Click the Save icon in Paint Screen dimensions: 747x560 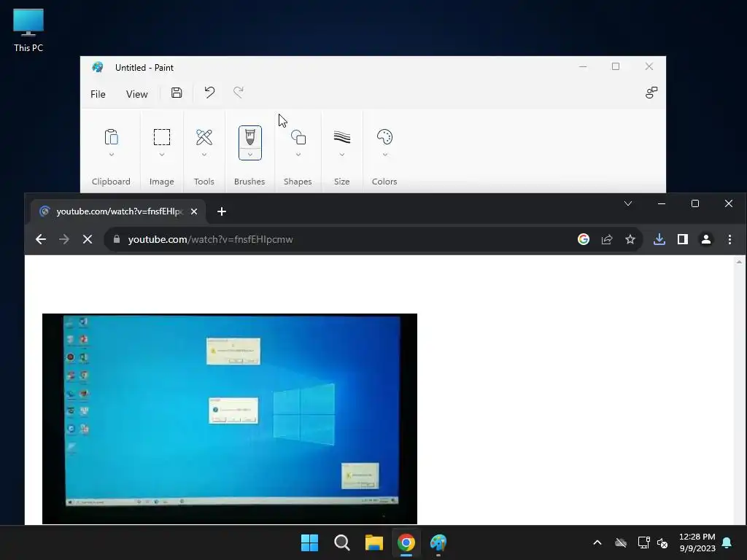(x=177, y=93)
